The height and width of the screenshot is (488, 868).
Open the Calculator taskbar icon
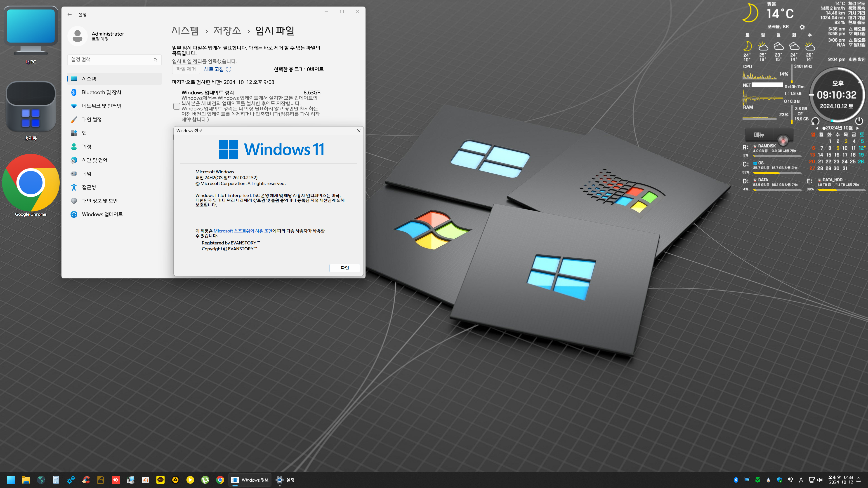click(56, 480)
